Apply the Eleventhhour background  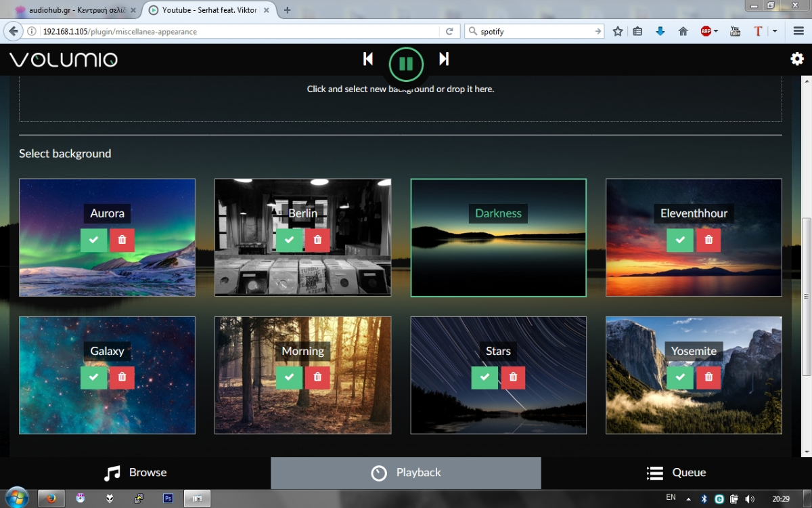[679, 240]
